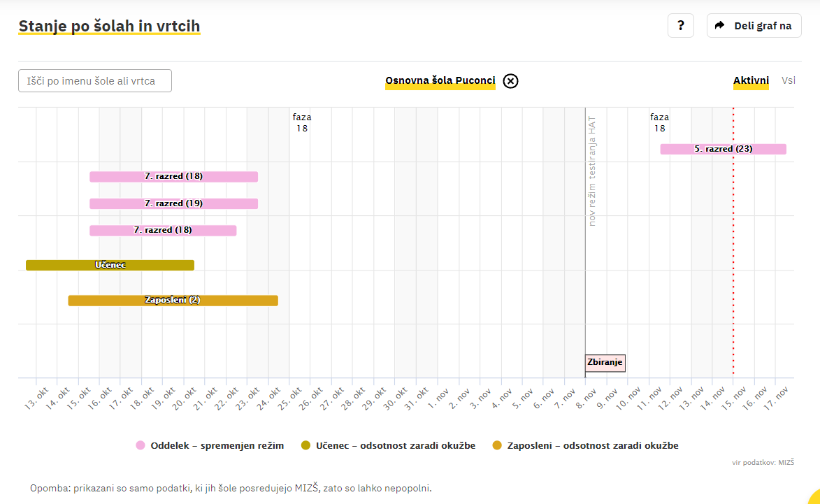Remove Osnovna šola Puconci filter with X
The height and width of the screenshot is (504, 820).
click(511, 81)
